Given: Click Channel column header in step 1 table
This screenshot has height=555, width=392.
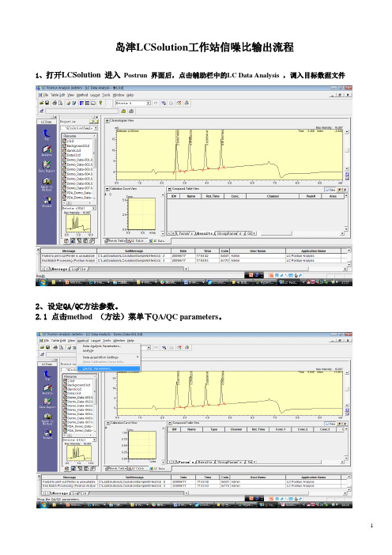Looking at the screenshot, I should pos(273,196).
